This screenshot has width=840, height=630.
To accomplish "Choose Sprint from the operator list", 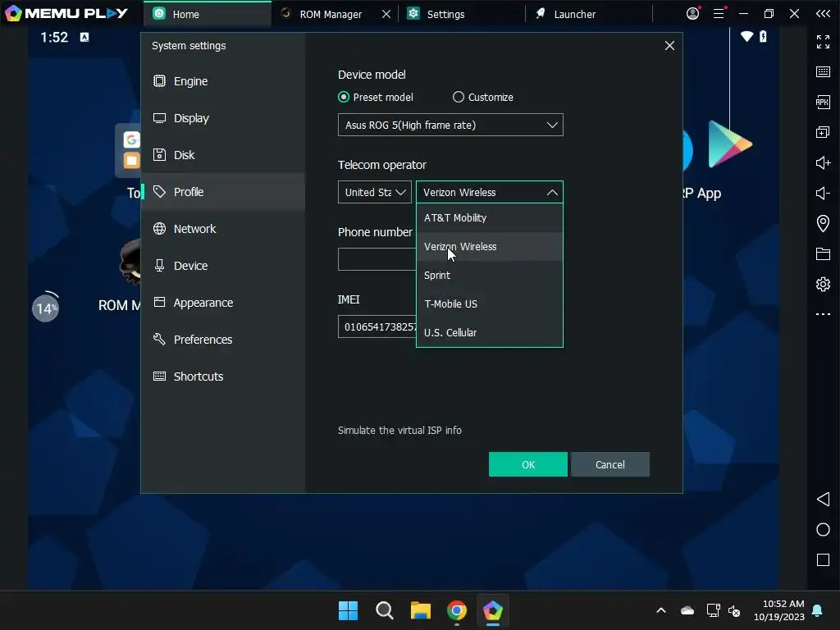I will pos(489,276).
